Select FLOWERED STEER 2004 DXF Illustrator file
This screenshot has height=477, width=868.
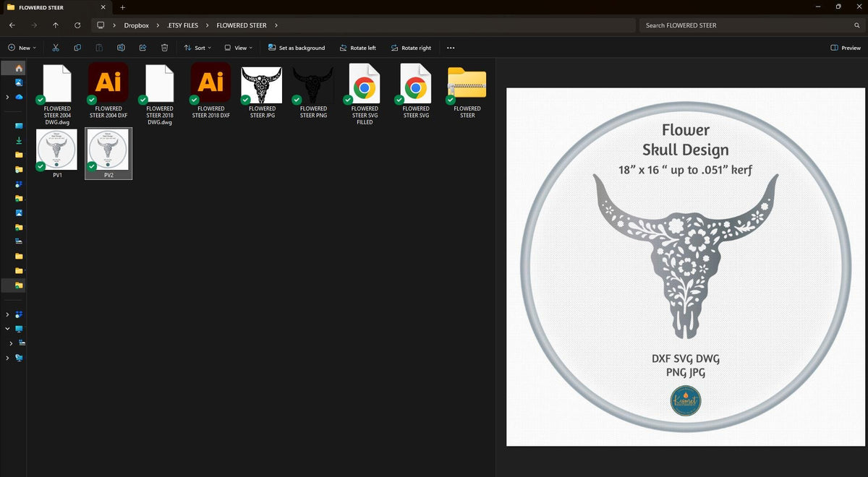click(x=108, y=92)
